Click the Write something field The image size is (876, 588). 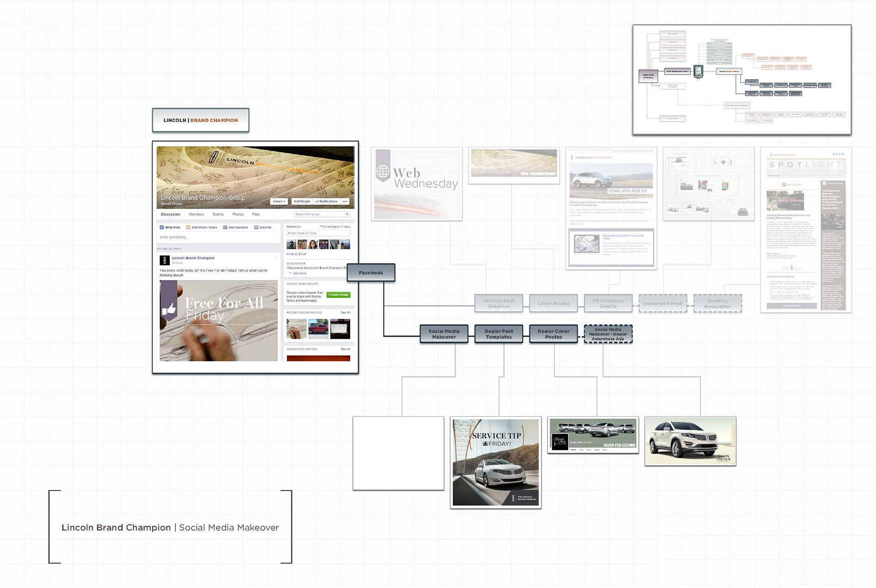tap(218, 237)
